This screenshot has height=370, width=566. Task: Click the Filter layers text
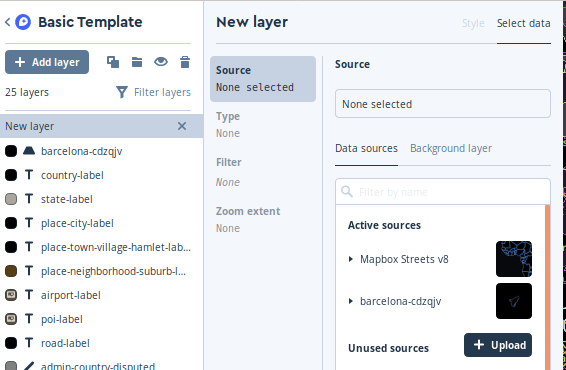[x=162, y=92]
